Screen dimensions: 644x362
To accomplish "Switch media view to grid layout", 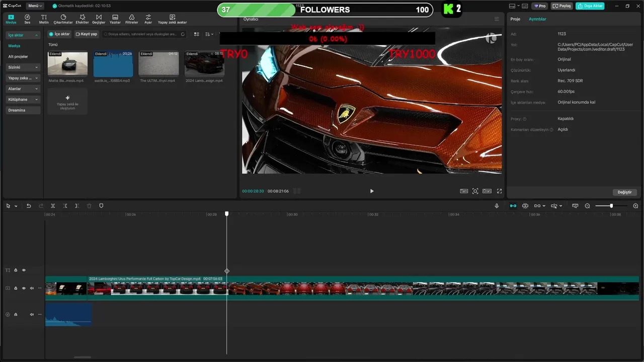I will (196, 34).
